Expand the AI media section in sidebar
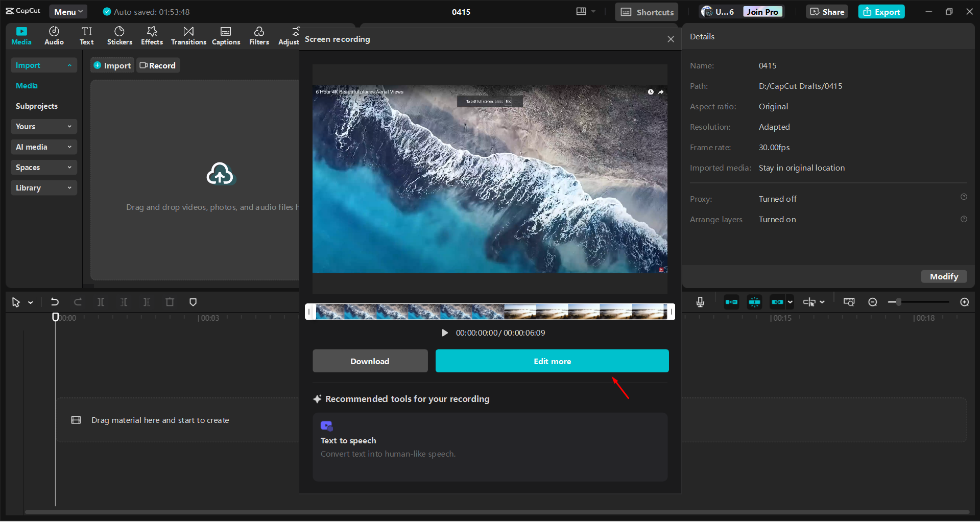 pyautogui.click(x=43, y=147)
